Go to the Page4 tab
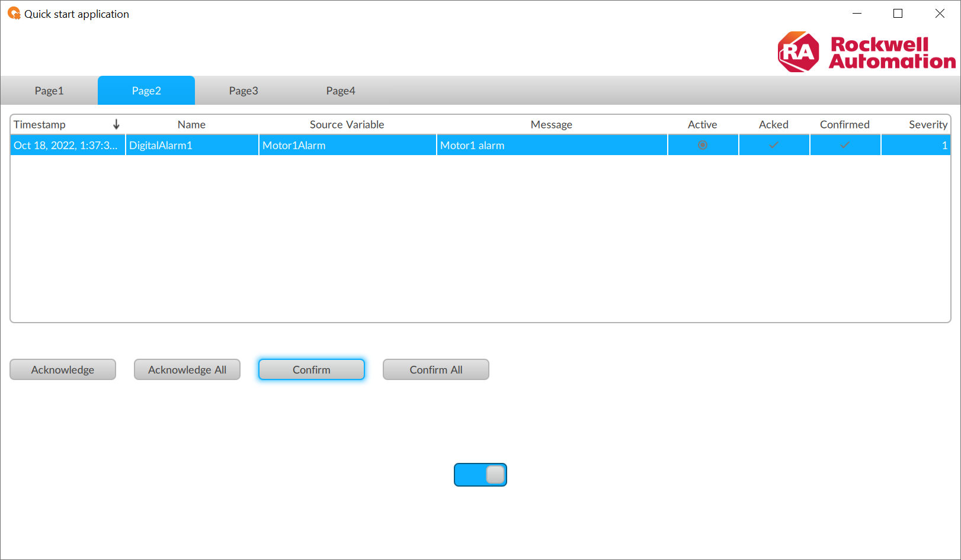 click(341, 91)
